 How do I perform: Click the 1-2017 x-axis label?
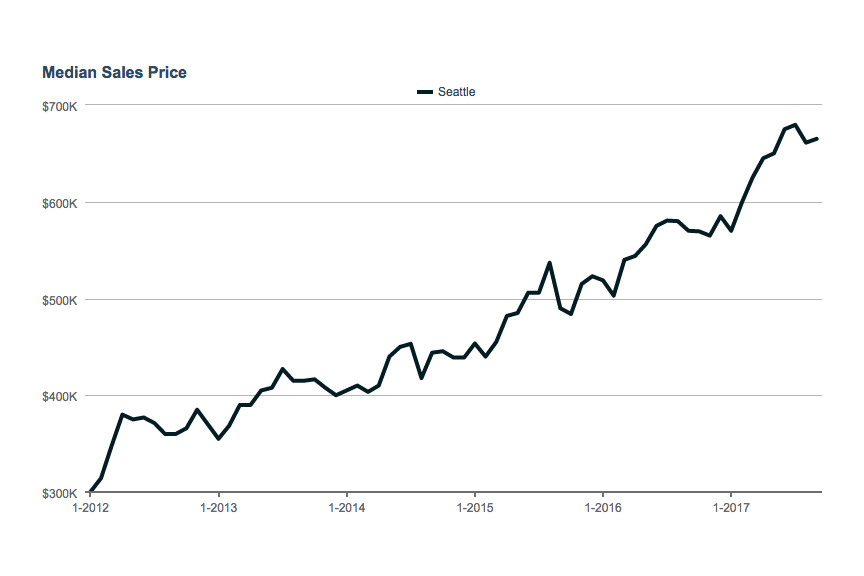coord(730,508)
